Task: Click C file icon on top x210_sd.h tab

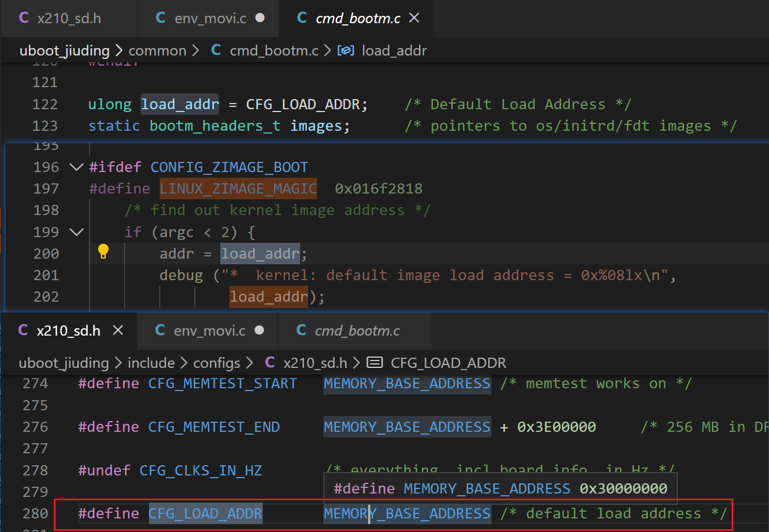Action: click(x=24, y=18)
